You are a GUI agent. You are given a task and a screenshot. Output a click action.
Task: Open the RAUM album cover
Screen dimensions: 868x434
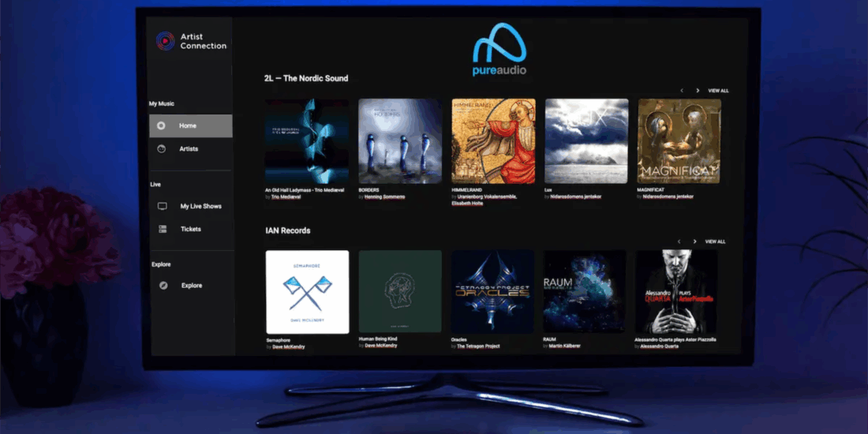pyautogui.click(x=585, y=292)
